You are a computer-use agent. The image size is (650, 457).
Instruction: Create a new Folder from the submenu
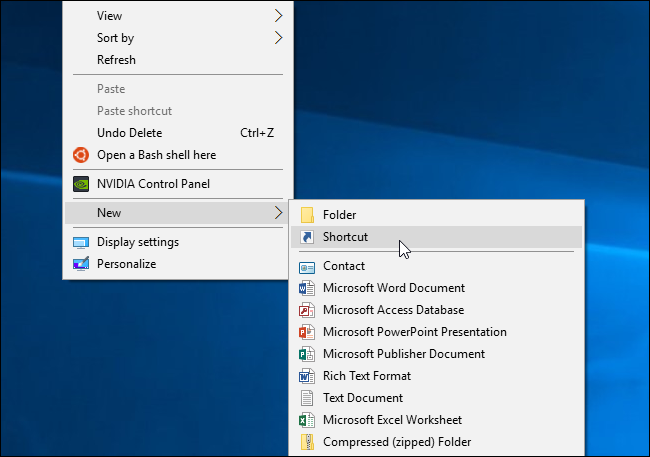coord(437,215)
